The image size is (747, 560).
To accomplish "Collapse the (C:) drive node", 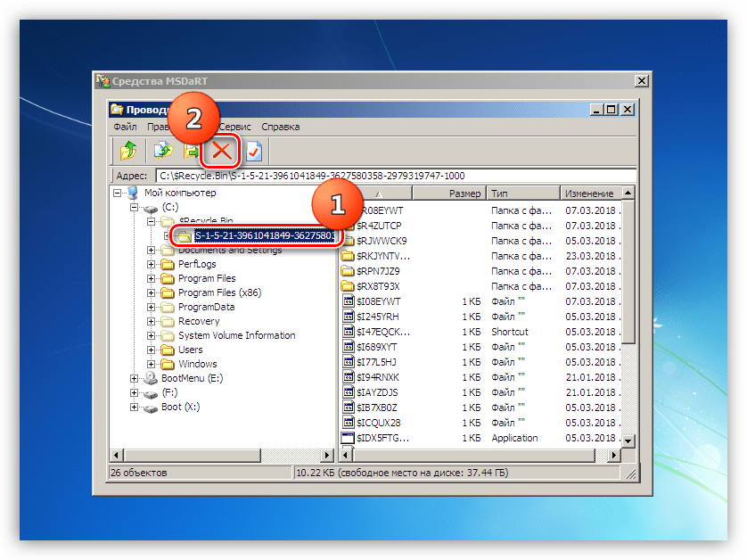I will coord(135,208).
